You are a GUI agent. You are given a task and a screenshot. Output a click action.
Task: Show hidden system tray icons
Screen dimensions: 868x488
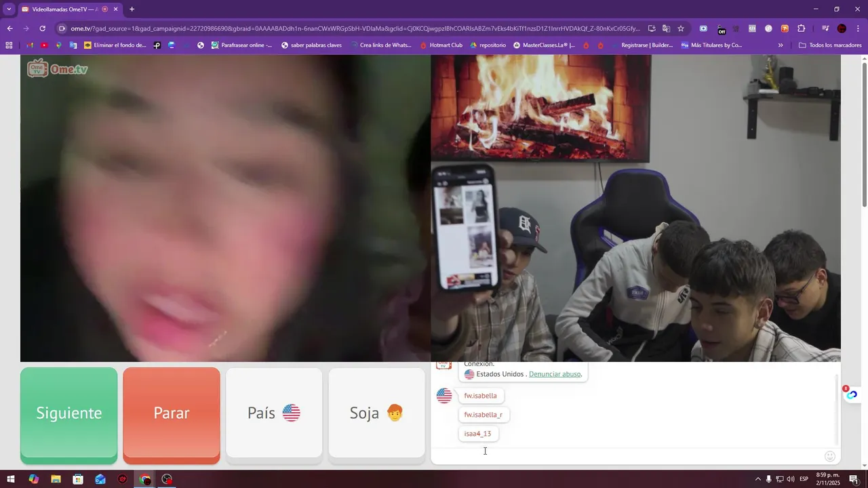(x=758, y=479)
